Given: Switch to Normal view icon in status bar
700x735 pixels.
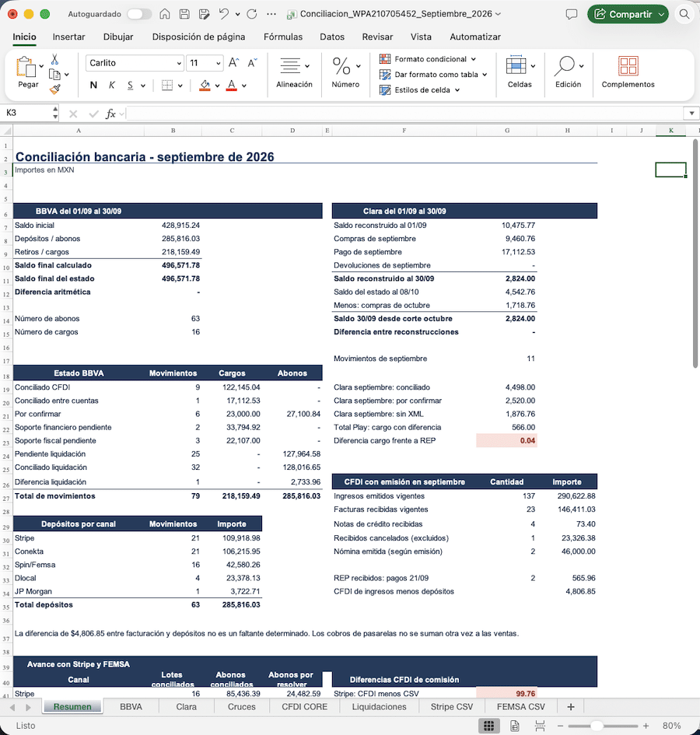Looking at the screenshot, I should click(x=488, y=726).
